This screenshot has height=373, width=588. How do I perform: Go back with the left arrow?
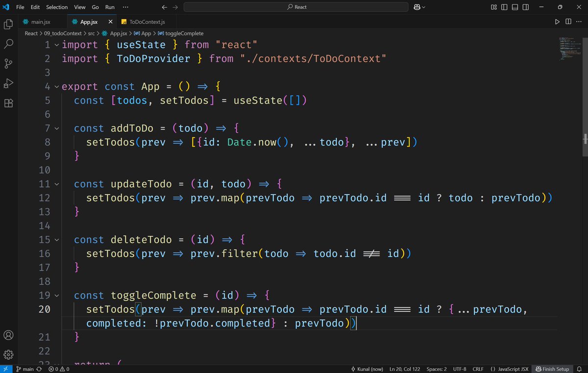coord(164,7)
